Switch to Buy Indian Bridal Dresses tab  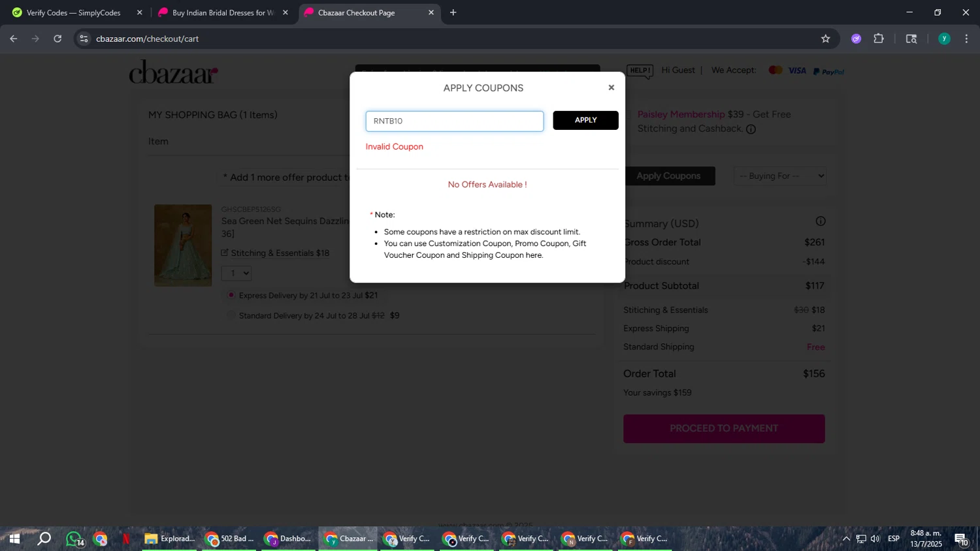[x=223, y=12]
